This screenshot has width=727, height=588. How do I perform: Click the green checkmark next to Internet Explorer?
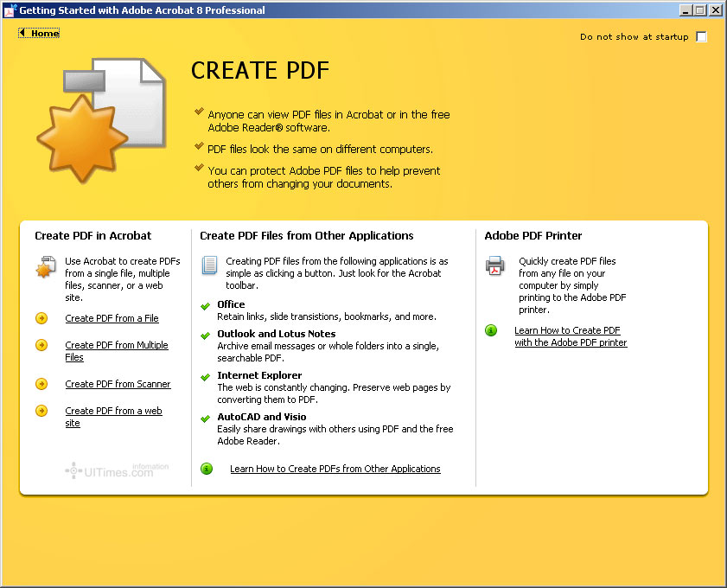206,377
